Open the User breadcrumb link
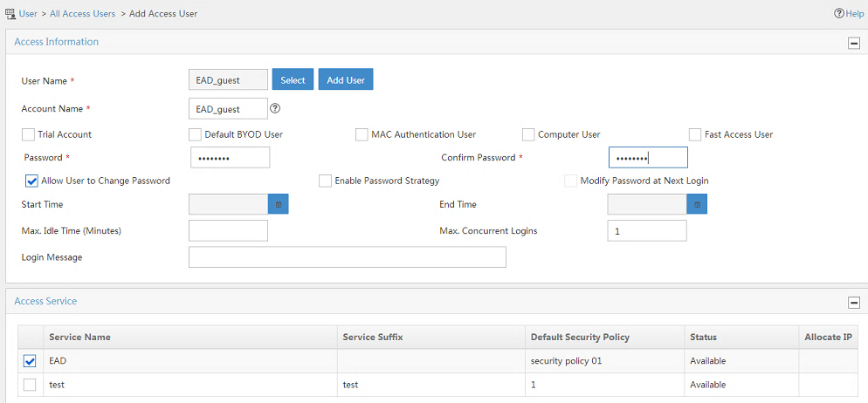868x403 pixels. 28,13
